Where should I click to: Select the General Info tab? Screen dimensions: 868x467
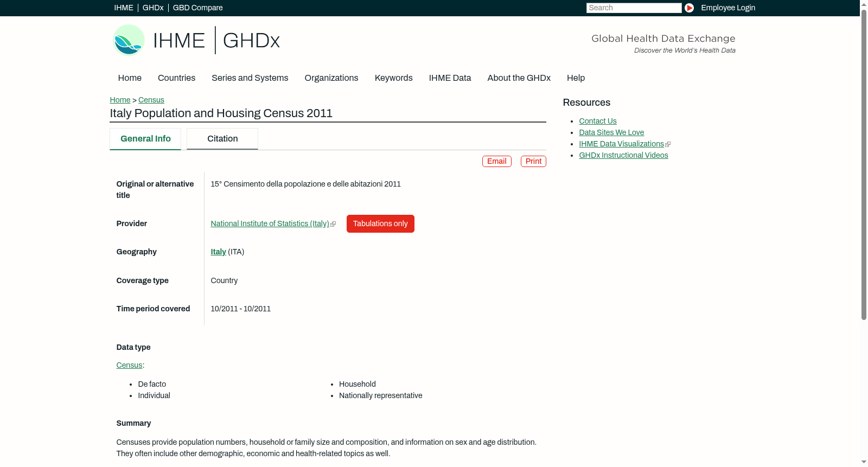coord(145,139)
